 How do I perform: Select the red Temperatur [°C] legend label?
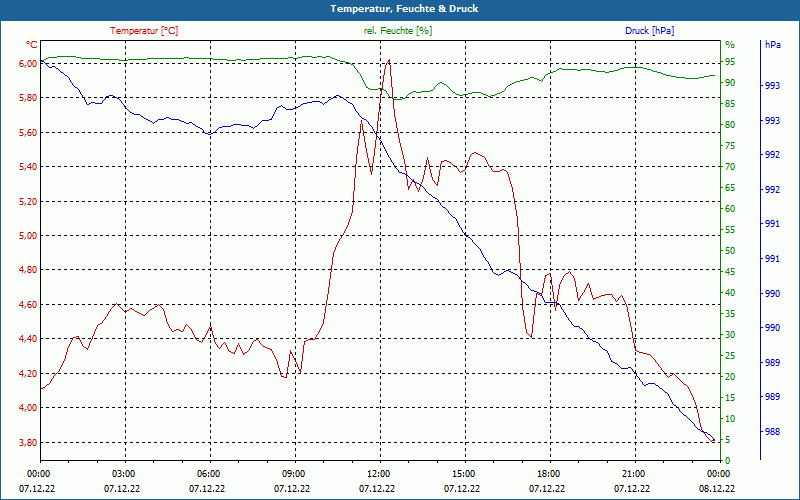144,31
